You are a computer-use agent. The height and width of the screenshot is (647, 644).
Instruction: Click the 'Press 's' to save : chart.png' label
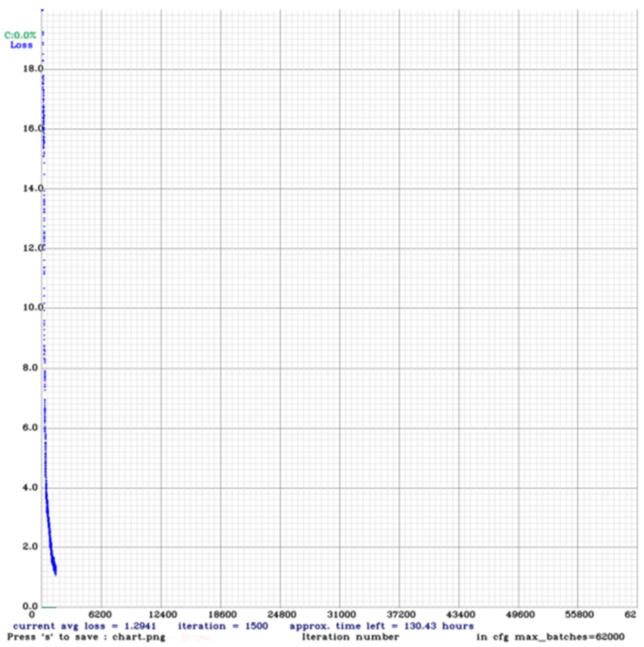coord(86,637)
